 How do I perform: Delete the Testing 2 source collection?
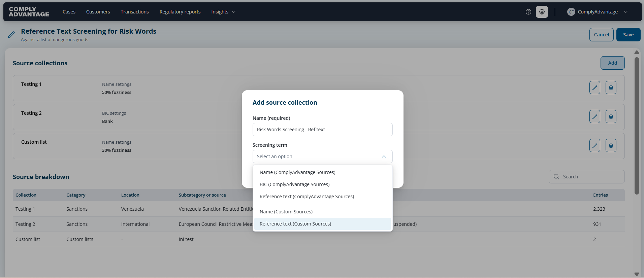coord(611,116)
